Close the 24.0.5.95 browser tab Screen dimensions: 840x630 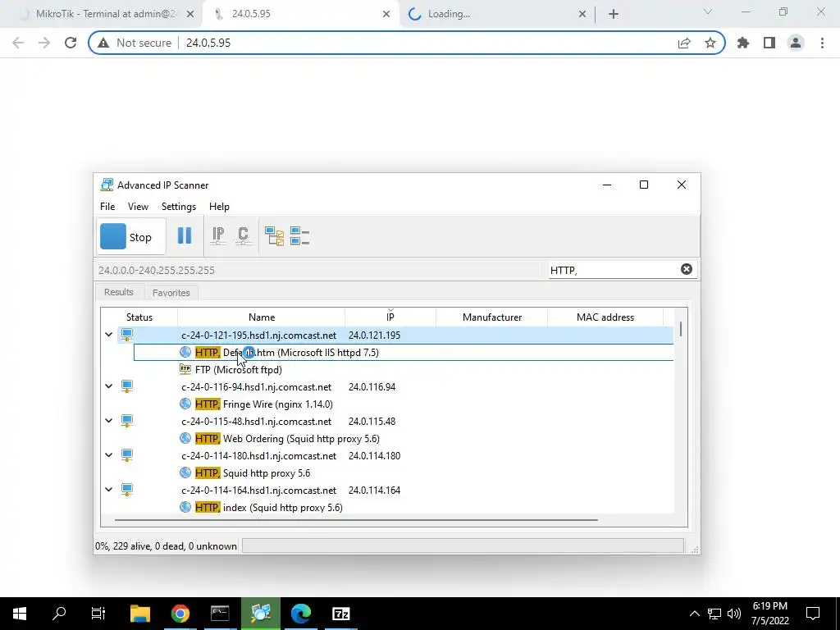tap(386, 15)
